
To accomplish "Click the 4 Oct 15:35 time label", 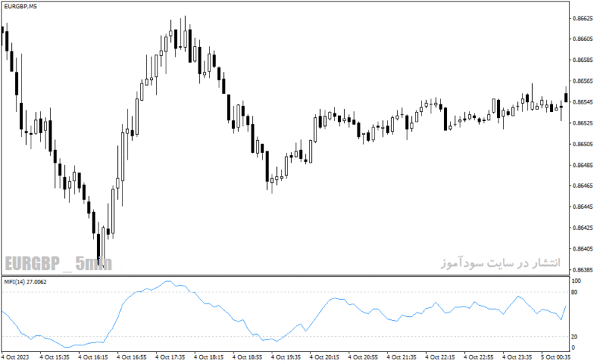I will click(54, 357).
